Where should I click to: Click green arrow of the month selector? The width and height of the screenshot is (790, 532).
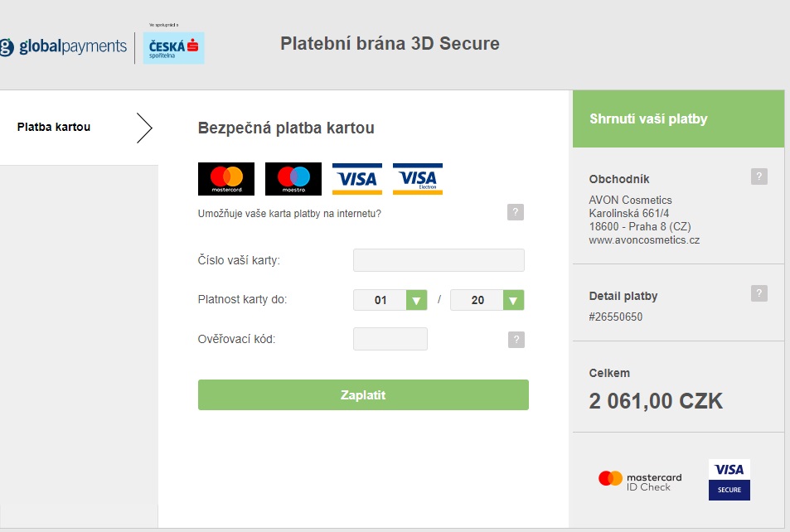click(x=417, y=300)
